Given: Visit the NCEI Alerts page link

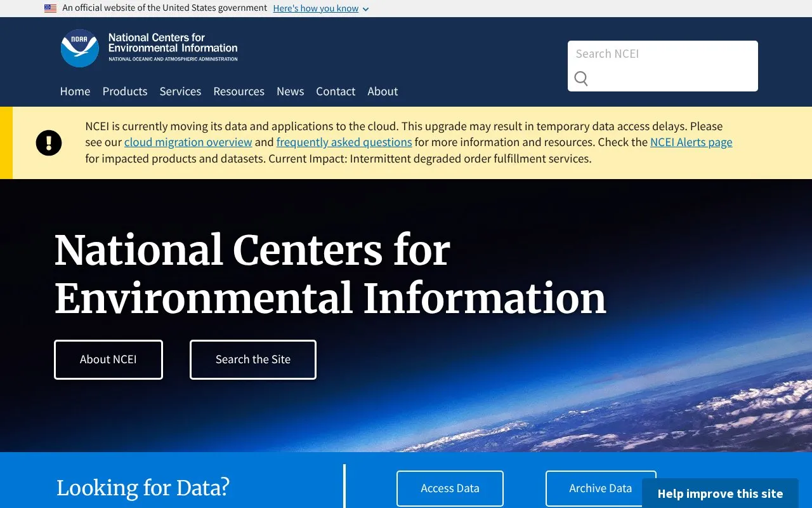Looking at the screenshot, I should point(691,142).
